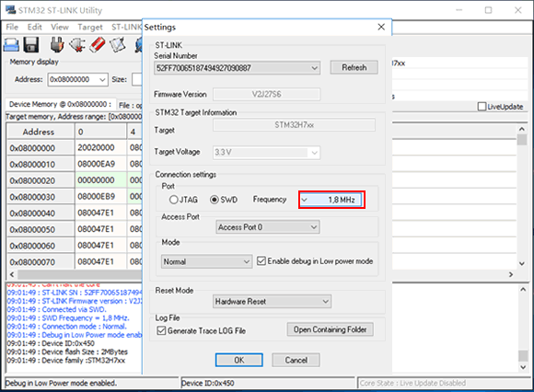Click the Disconnect from target icon
The height and width of the screenshot is (392, 534).
pyautogui.click(x=77, y=44)
